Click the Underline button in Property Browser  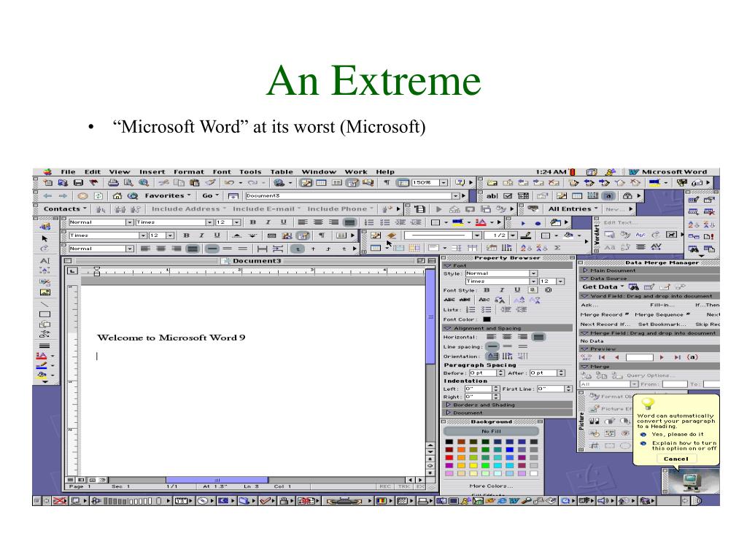coord(517,290)
